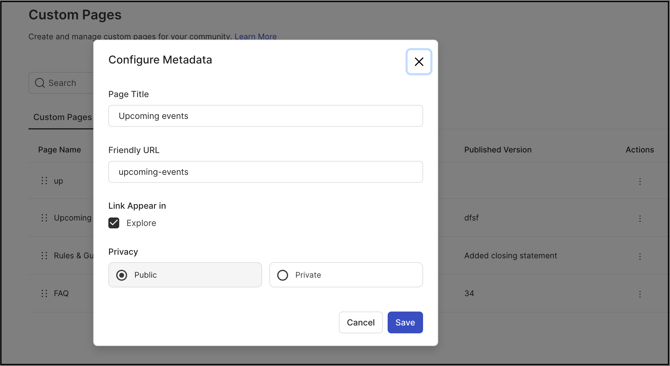Open the Learn More link
This screenshot has height=366, width=670.
click(x=256, y=37)
